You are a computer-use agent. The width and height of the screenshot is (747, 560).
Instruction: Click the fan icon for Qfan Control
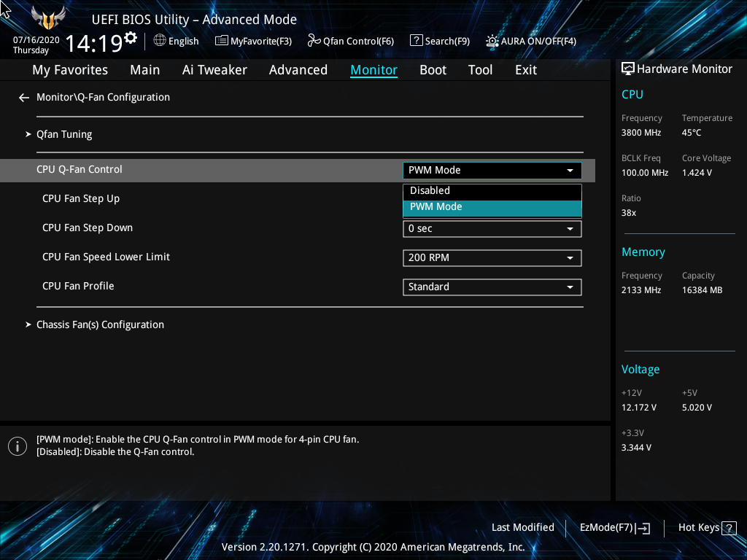point(314,41)
